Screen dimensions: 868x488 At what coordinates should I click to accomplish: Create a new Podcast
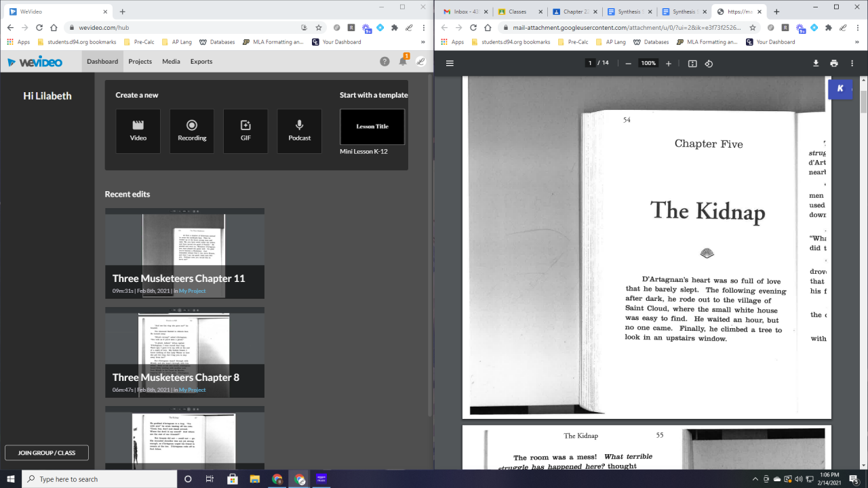(300, 131)
